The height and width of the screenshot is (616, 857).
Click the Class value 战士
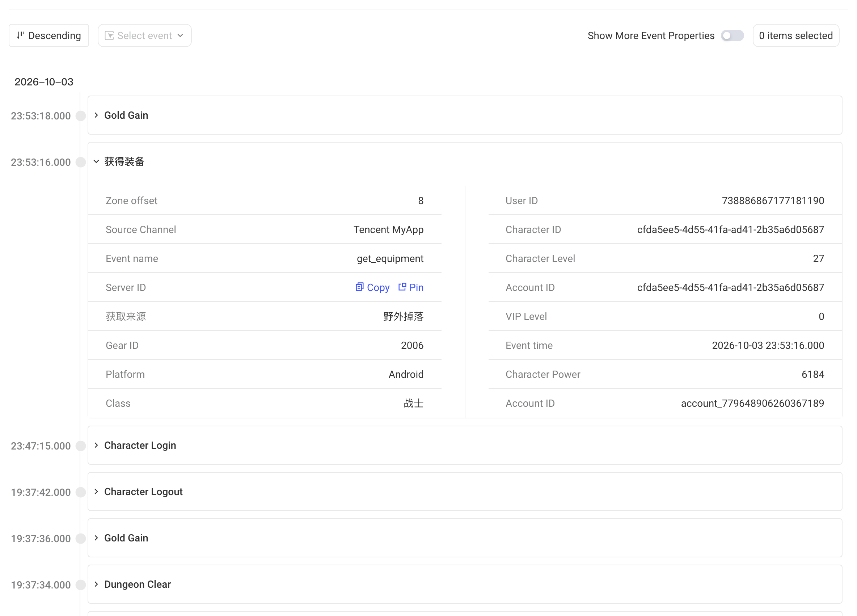(414, 403)
